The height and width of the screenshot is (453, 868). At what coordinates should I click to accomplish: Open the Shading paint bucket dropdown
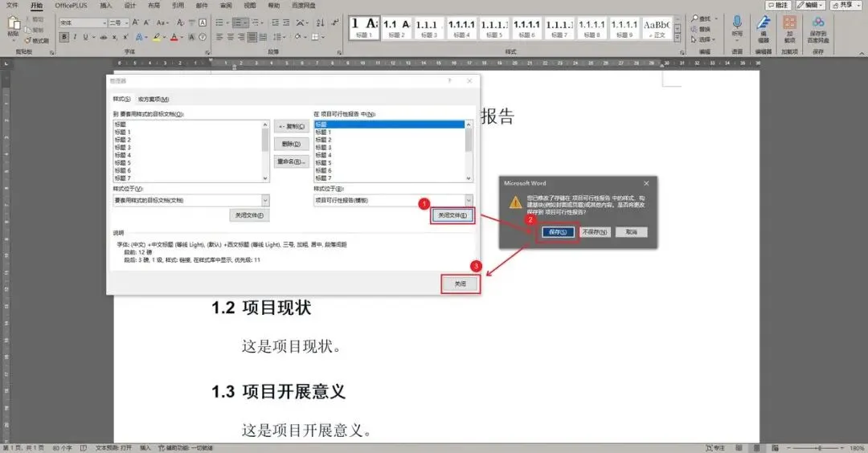[300, 37]
